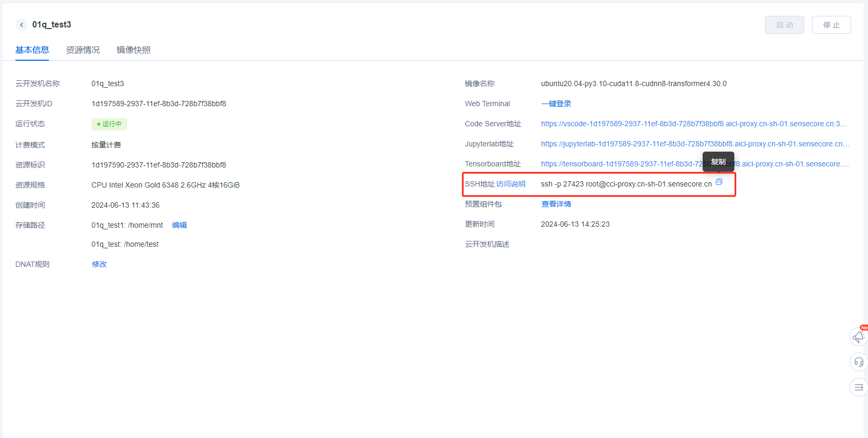868x438 pixels.
Task: Click the image name ubuntu20.04-py3.10 value
Action: (634, 83)
